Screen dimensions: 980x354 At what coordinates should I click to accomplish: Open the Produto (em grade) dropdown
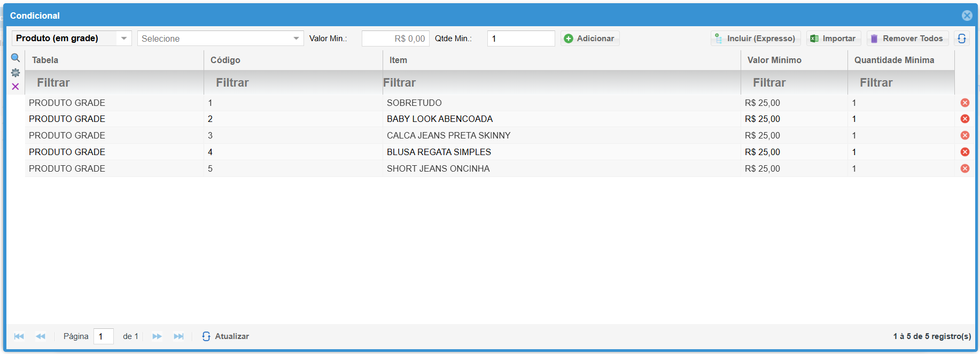(x=123, y=39)
